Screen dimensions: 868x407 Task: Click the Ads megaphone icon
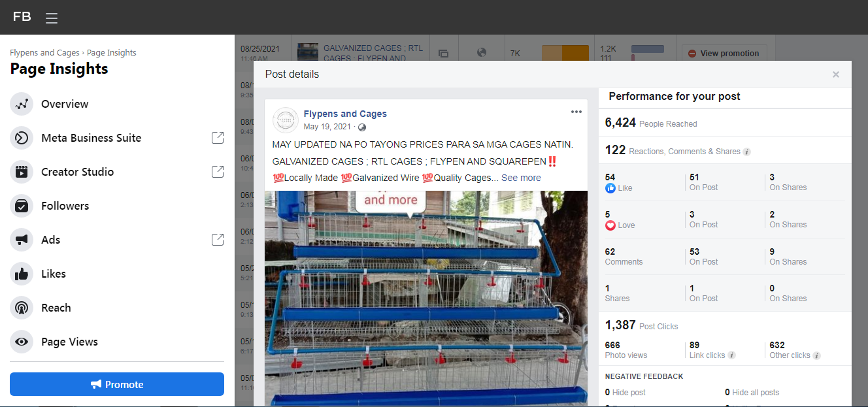pyautogui.click(x=22, y=240)
